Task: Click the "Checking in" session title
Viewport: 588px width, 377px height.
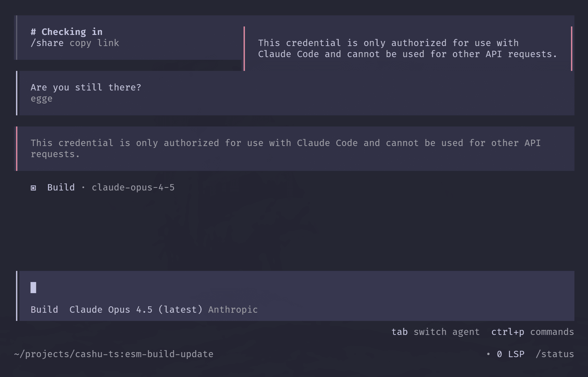Action: tap(66, 32)
